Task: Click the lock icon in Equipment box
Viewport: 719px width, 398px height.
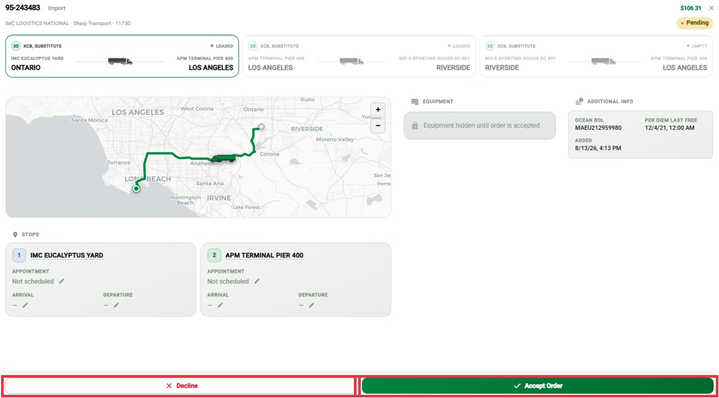Action: pos(415,126)
